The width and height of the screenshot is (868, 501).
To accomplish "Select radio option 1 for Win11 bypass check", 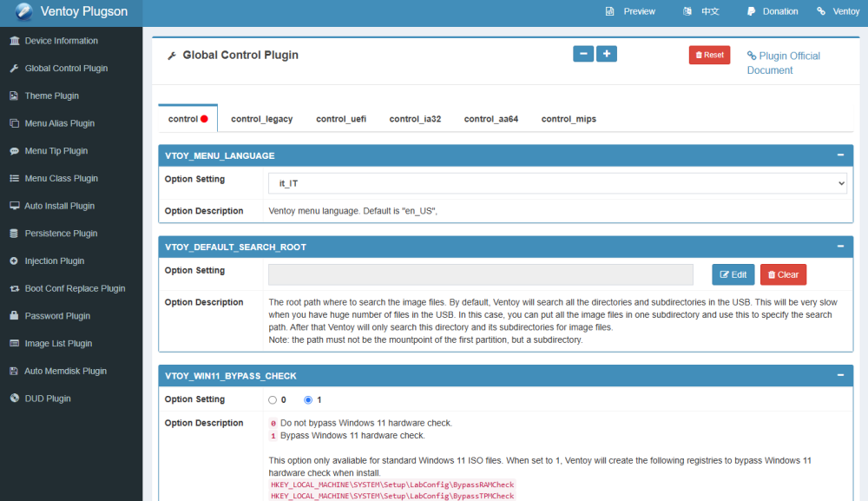I will pyautogui.click(x=308, y=399).
